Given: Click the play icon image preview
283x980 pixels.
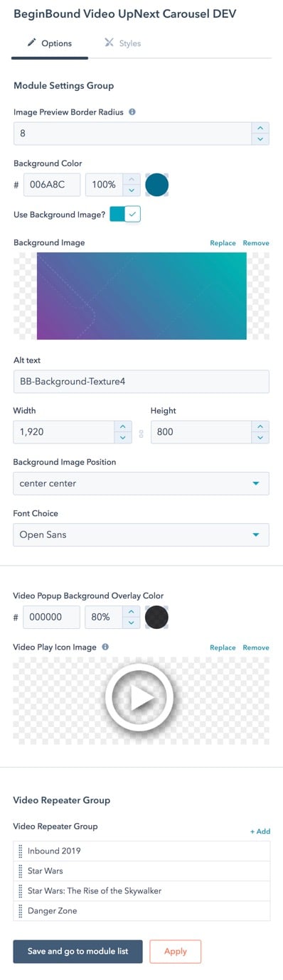Looking at the screenshot, I should click(140, 700).
